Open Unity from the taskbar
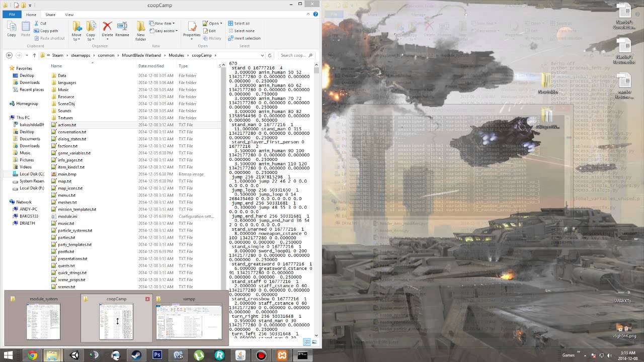 tap(74, 355)
